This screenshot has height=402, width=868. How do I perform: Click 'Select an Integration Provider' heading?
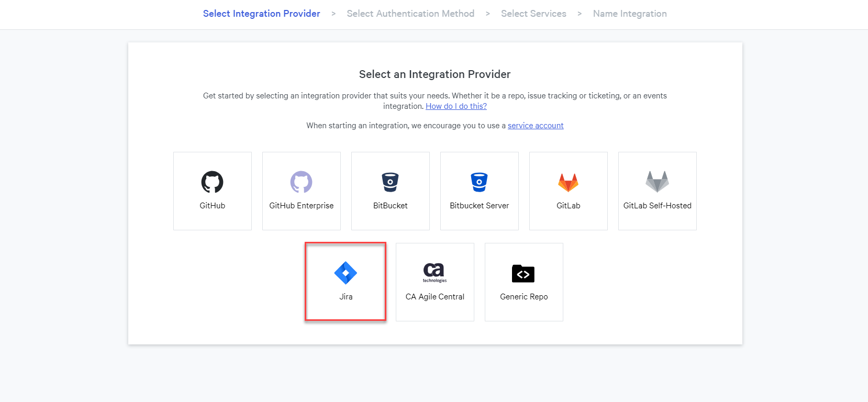(435, 74)
